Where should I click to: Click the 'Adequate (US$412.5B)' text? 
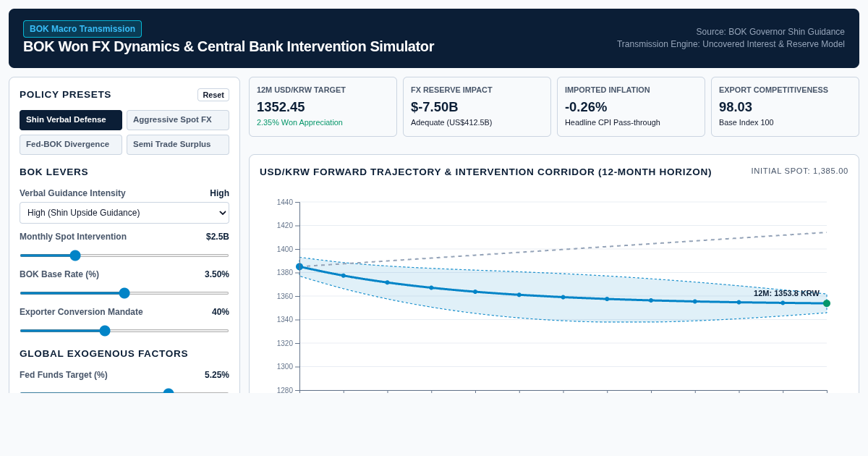click(x=451, y=122)
